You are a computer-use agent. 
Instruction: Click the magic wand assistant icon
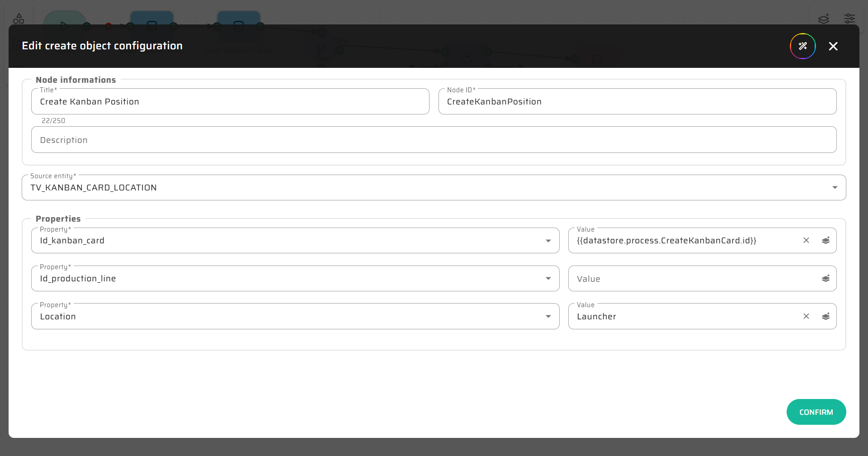[x=802, y=46]
